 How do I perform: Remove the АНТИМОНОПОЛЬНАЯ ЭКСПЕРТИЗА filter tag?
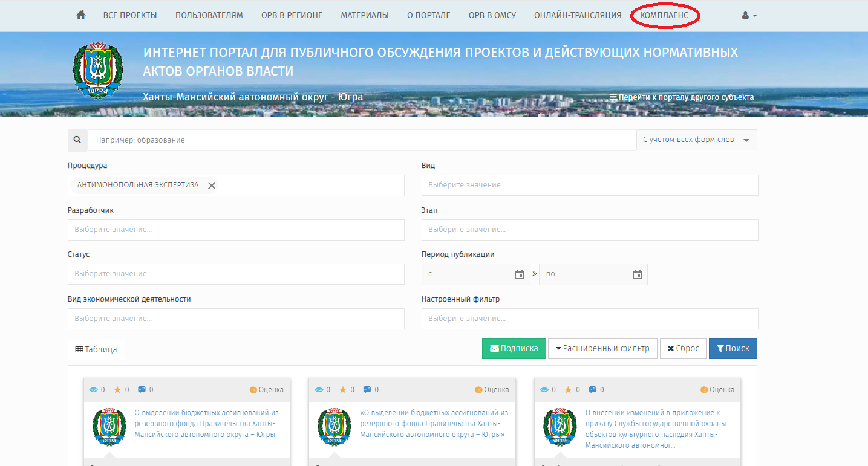point(212,186)
